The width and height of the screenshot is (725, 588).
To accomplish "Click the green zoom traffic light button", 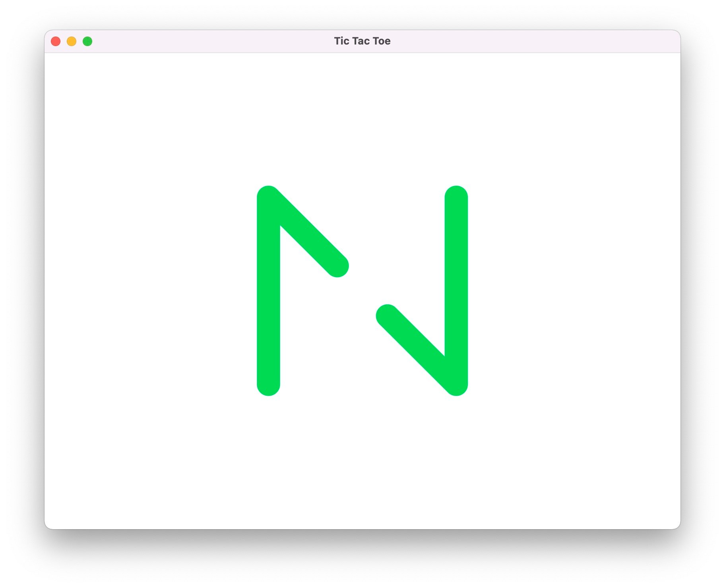I will (x=87, y=41).
